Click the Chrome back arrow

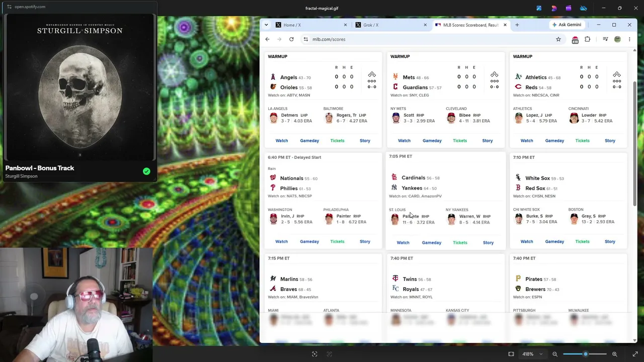(267, 39)
